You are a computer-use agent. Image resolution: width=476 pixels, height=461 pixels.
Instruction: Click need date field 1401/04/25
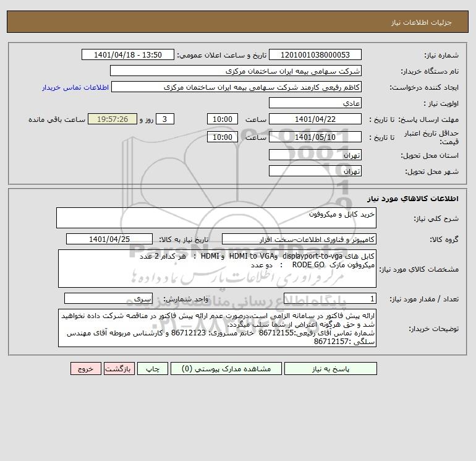[109, 239]
